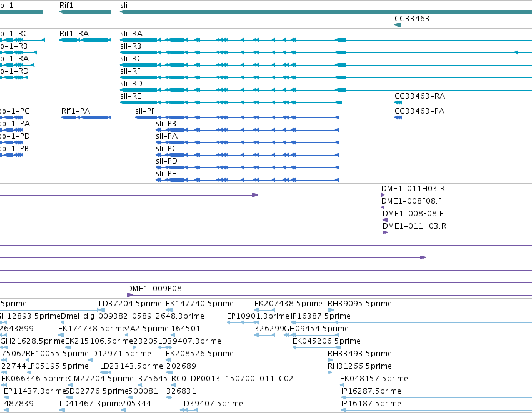Select EST label RH31266.5prime
The height and width of the screenshot is (413, 532).
[x=359, y=366]
